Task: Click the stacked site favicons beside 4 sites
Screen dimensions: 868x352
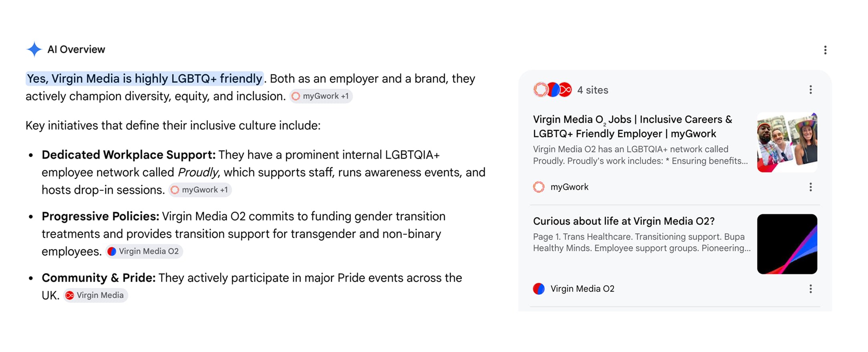Action: click(553, 90)
